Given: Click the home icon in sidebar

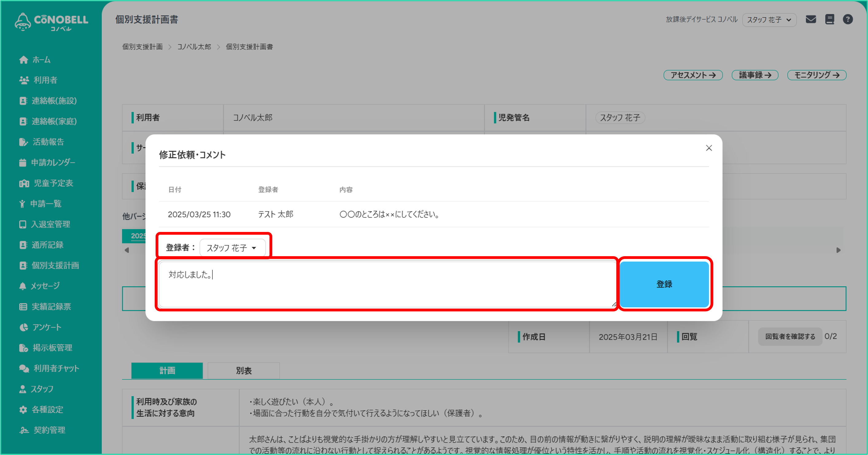Looking at the screenshot, I should click(x=24, y=60).
